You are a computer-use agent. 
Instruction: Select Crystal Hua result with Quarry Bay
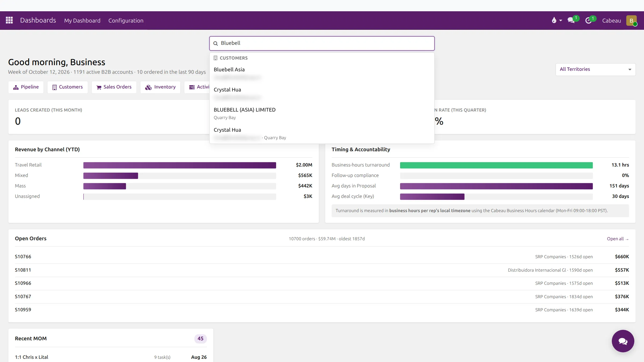[x=322, y=133]
